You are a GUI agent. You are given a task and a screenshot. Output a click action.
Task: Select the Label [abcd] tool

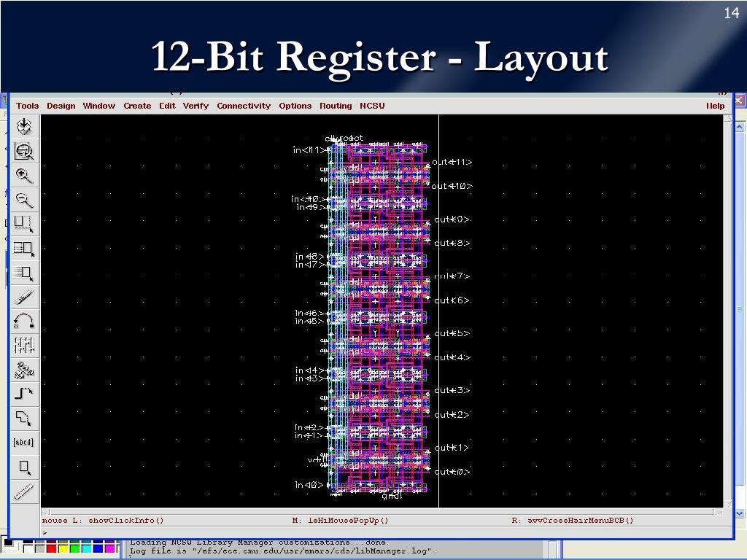(24, 442)
